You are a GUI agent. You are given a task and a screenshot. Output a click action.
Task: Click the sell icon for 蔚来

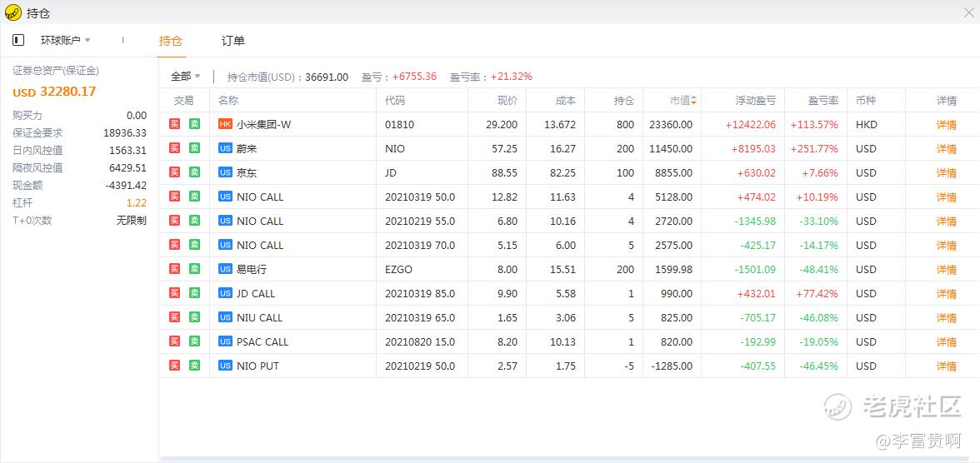pyautogui.click(x=194, y=148)
